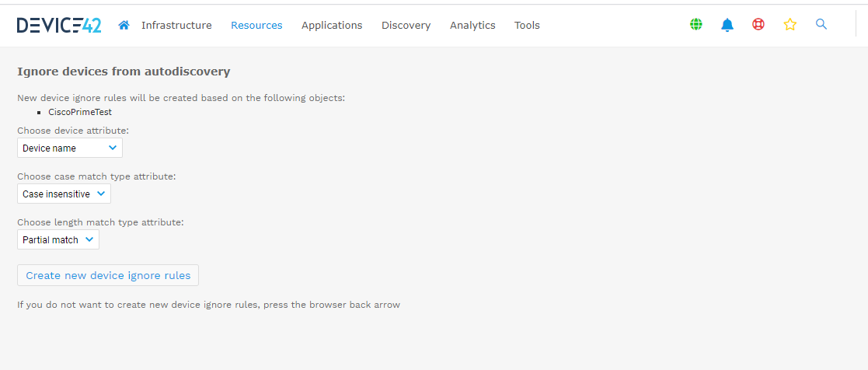The height and width of the screenshot is (370, 868).
Task: Click the Device name dropdown arrow
Action: pyautogui.click(x=113, y=148)
